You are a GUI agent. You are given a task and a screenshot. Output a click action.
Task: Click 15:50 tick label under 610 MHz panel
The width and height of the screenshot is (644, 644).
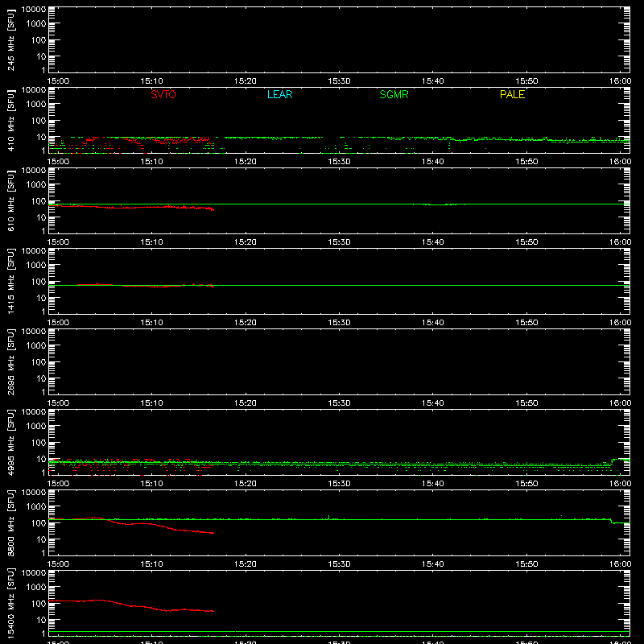pos(526,242)
